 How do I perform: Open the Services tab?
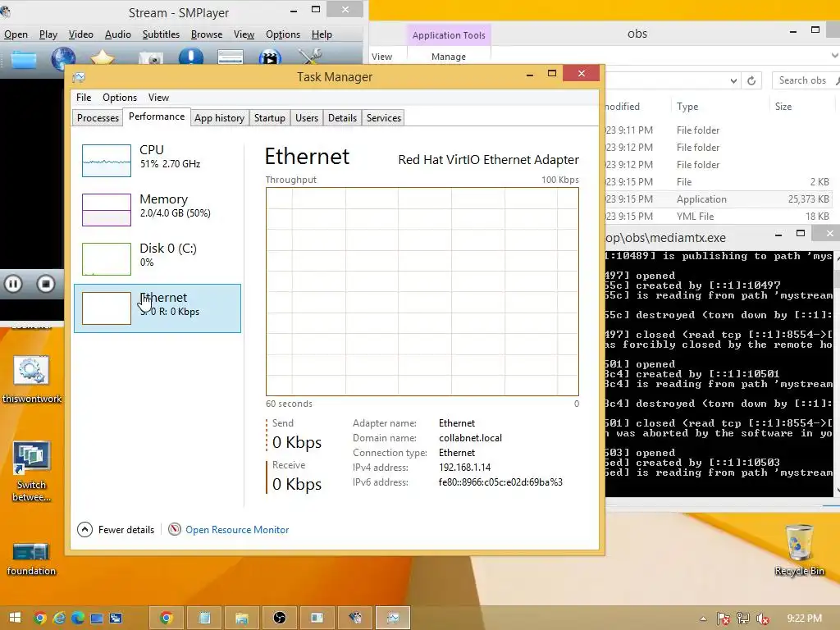384,118
